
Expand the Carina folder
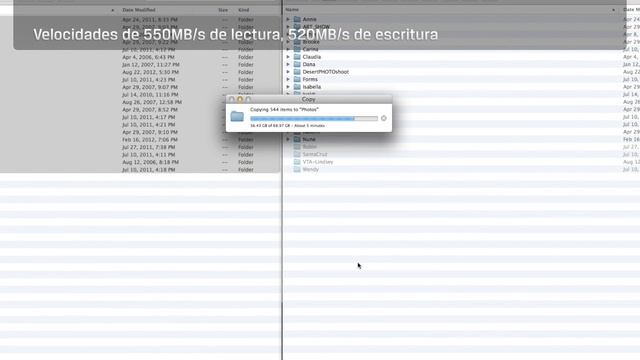(x=288, y=49)
